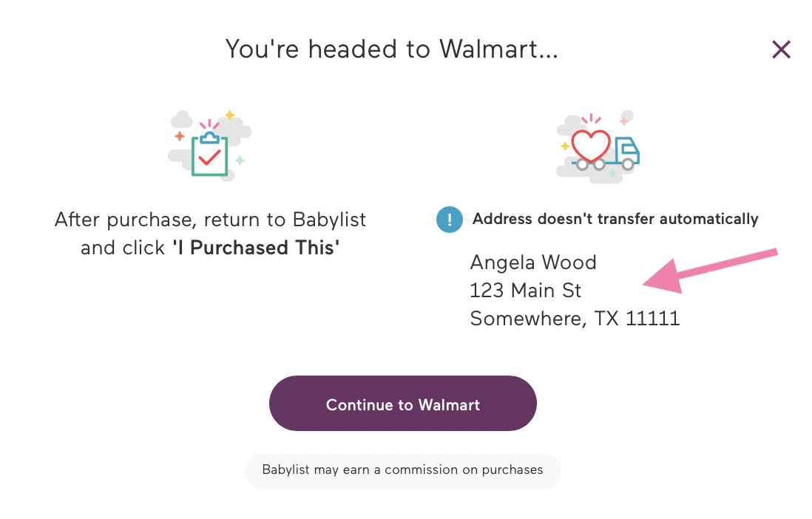
Task: Click the red heart on the truck
Action: point(591,146)
